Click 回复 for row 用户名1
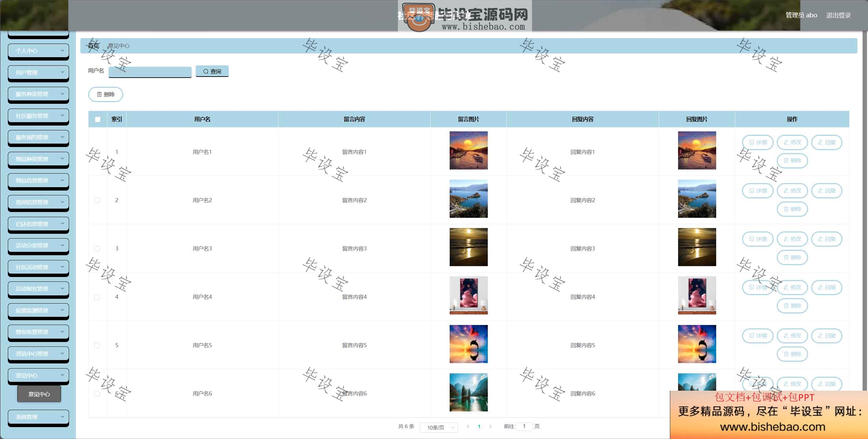Screen dimensions: 868x439 click(827, 142)
